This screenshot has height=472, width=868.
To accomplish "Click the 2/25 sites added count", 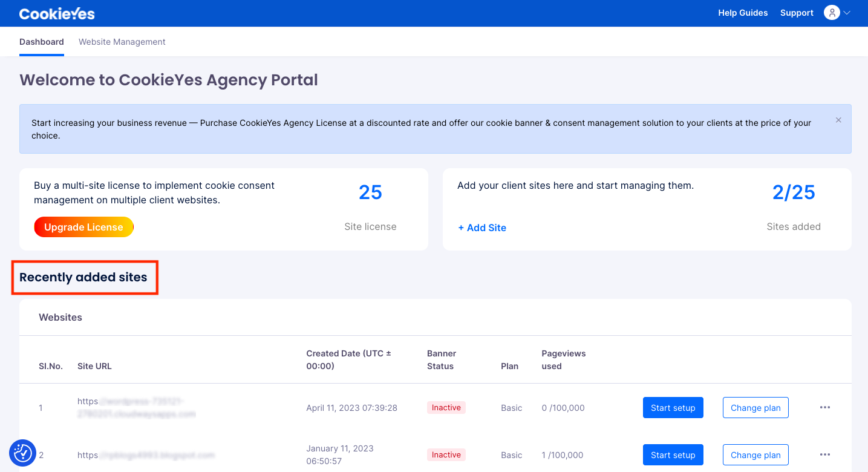I will [794, 192].
